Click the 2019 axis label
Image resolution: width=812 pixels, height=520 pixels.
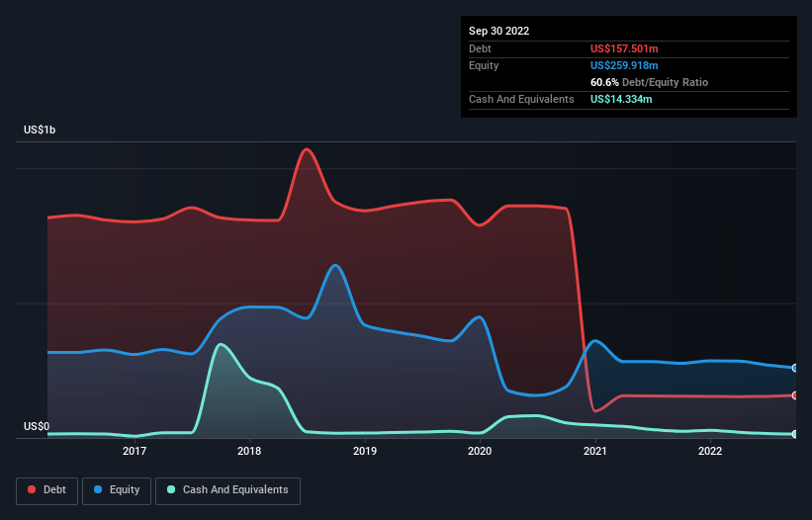pyautogui.click(x=365, y=451)
